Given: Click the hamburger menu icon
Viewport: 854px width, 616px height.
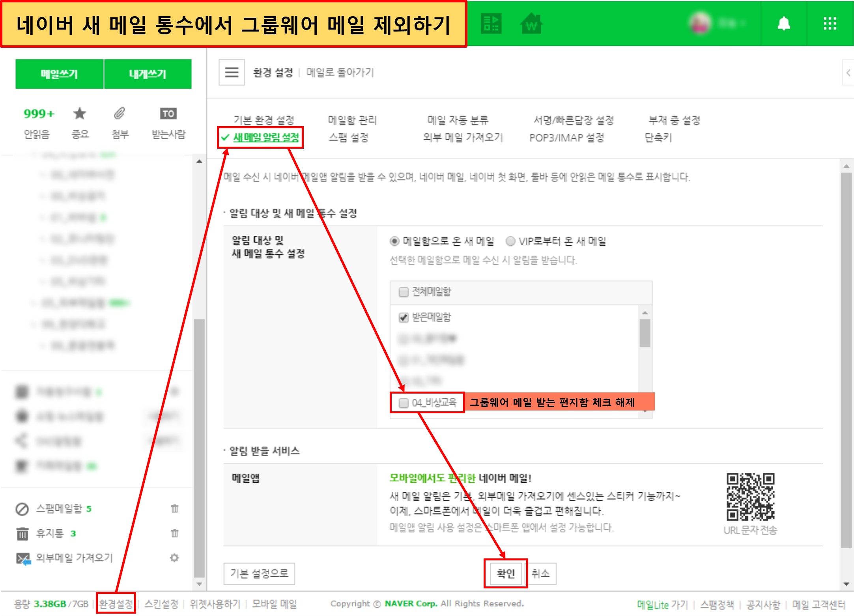Looking at the screenshot, I should (232, 72).
